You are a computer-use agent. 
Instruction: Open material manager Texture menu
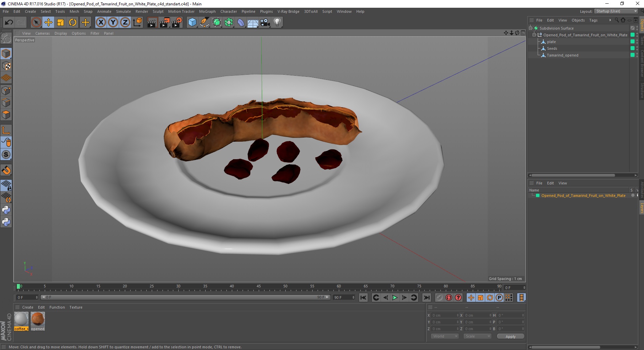tap(76, 307)
